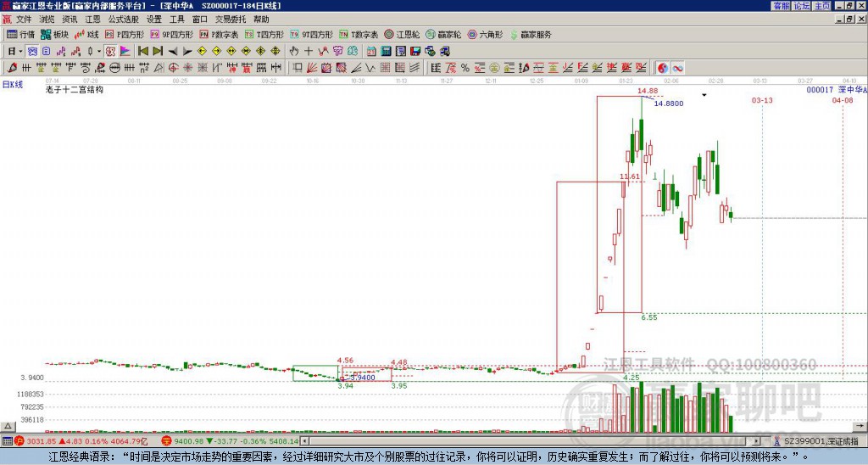Open the calendar icon tool
The width and height of the screenshot is (868, 465).
click(x=371, y=52)
